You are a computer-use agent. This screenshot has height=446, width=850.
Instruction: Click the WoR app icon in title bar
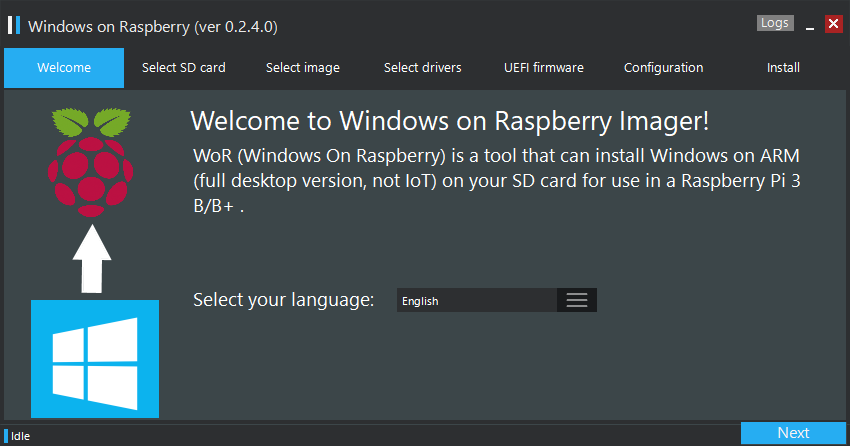point(14,25)
